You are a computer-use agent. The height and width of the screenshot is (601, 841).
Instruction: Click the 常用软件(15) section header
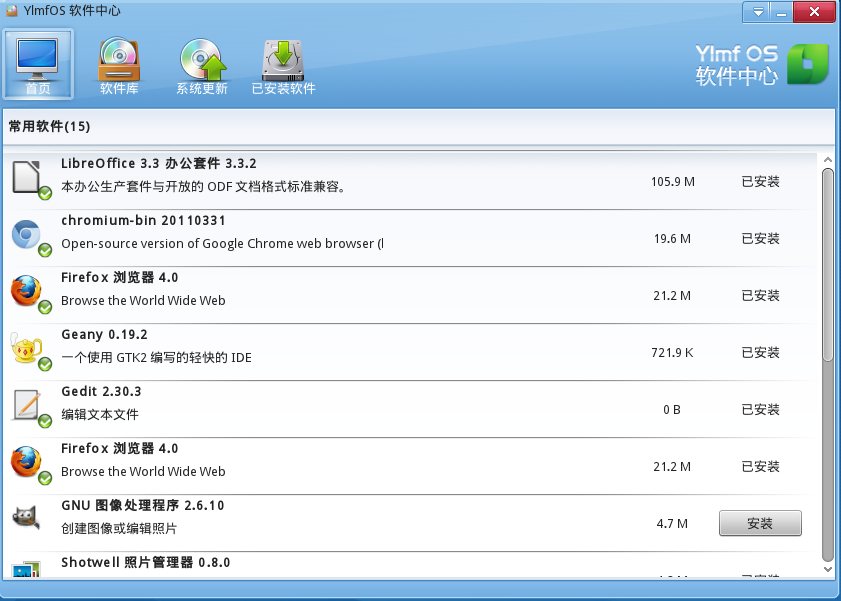click(x=49, y=127)
